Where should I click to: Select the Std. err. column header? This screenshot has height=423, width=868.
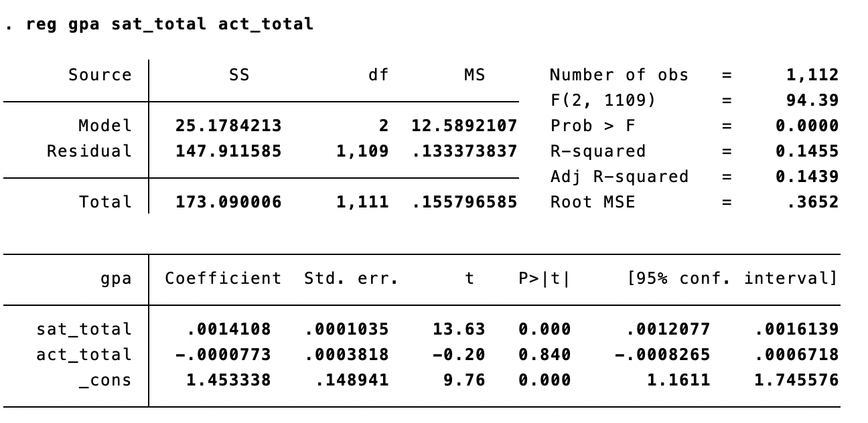click(x=351, y=278)
